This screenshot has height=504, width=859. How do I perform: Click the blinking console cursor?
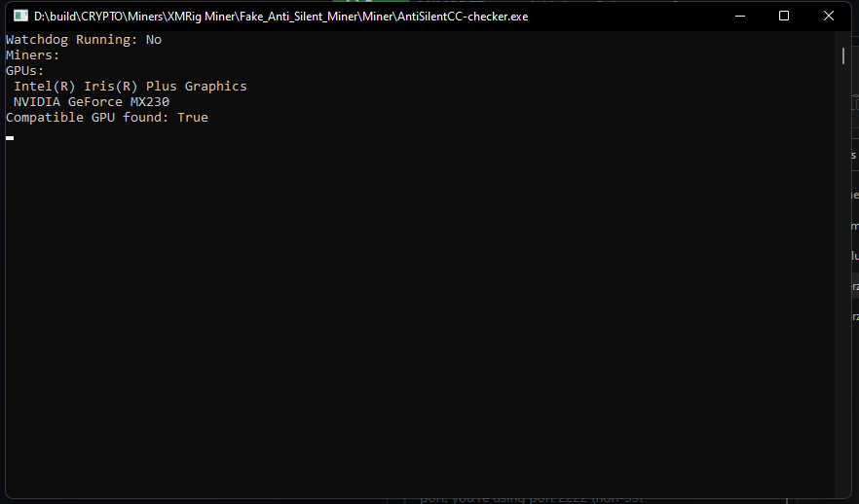10,138
